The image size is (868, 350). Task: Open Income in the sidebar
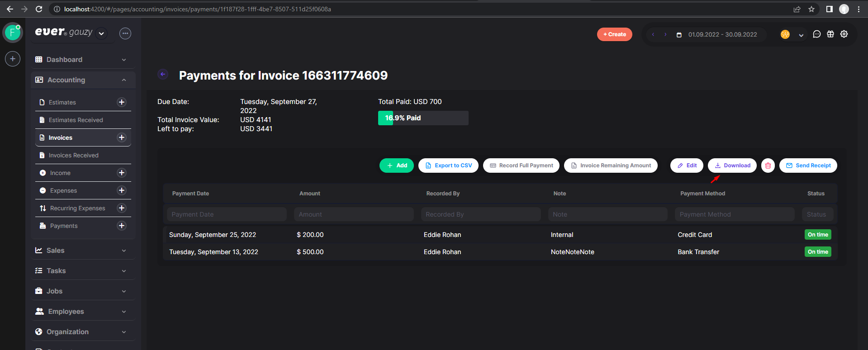click(60, 173)
